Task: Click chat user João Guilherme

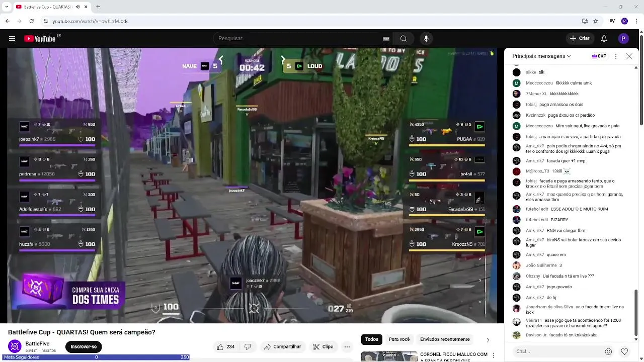Action: (541, 265)
